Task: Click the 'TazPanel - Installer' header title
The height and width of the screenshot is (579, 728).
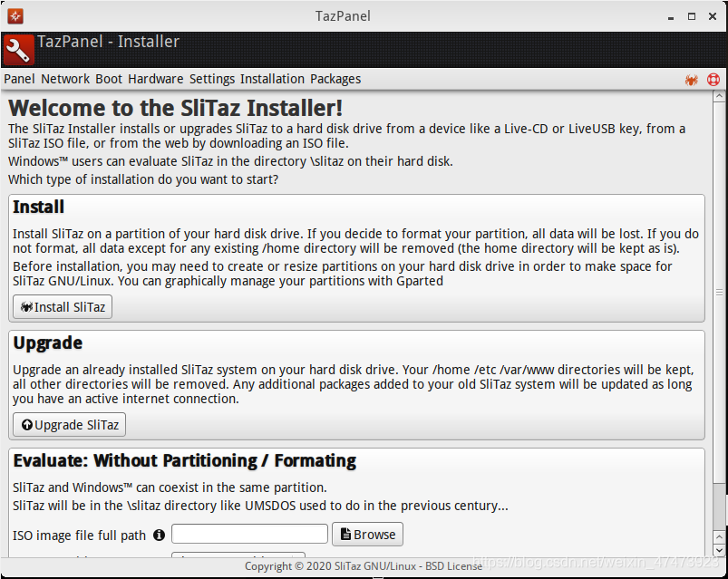Action: (x=108, y=42)
